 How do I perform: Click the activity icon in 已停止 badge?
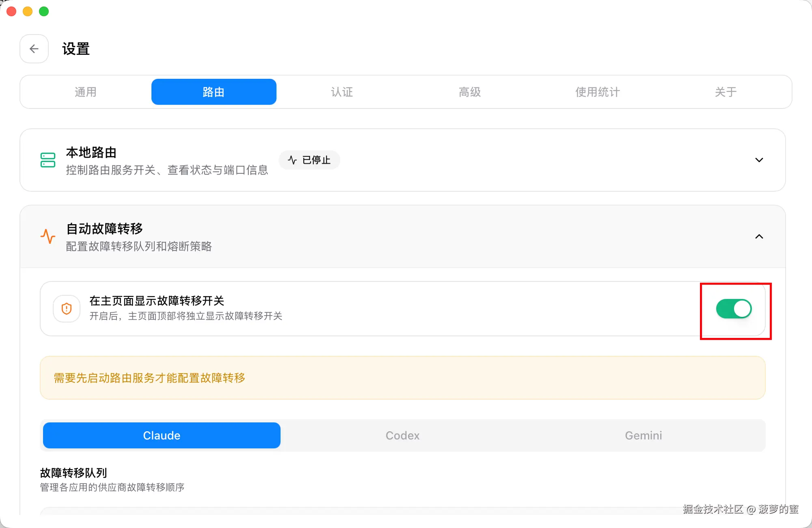pyautogui.click(x=292, y=160)
